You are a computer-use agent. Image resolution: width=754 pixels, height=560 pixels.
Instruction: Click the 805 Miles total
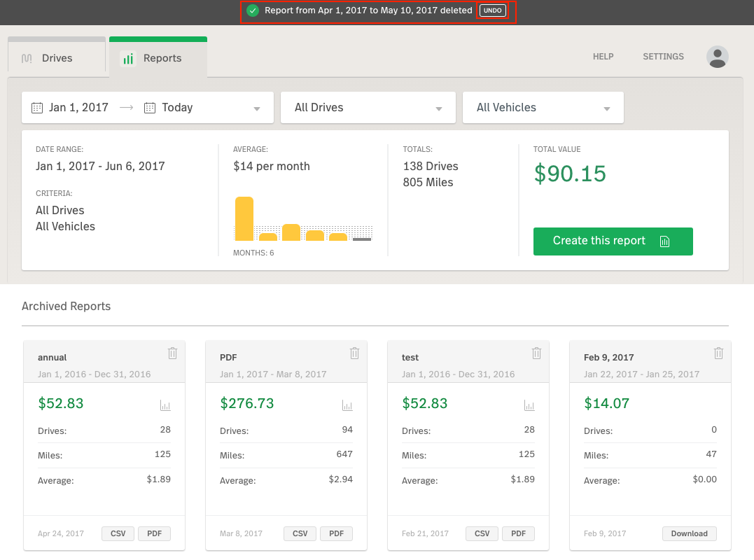(x=428, y=183)
